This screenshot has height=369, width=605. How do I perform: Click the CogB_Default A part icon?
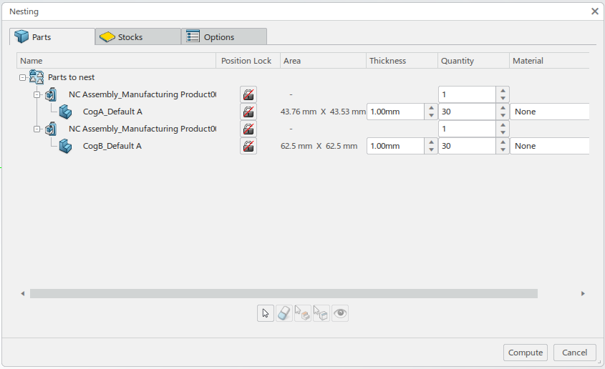tap(65, 146)
